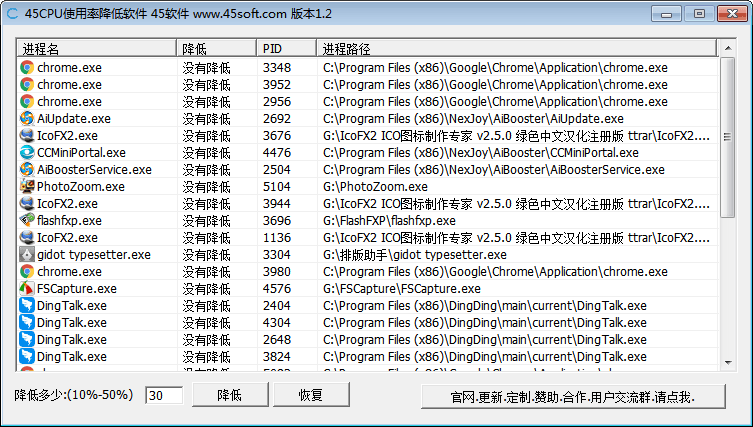Screen dimensions: 753x427
Task: Click the scrollbar up arrow
Action: click(x=728, y=48)
